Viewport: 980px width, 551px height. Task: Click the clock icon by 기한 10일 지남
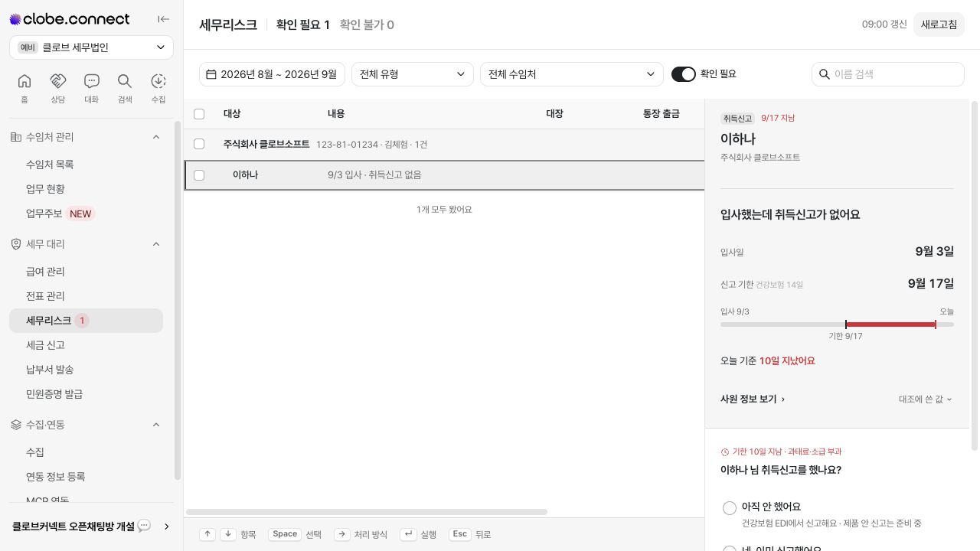(x=725, y=452)
